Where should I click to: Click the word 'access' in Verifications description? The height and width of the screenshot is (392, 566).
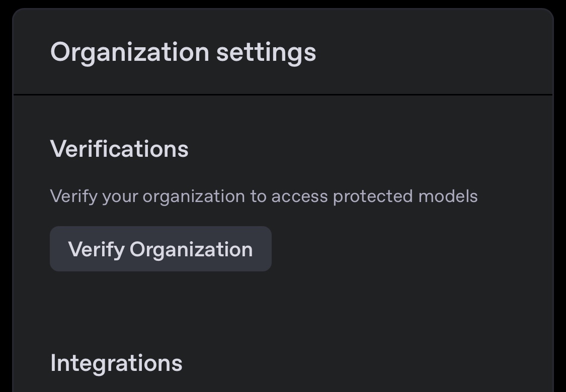pyautogui.click(x=300, y=197)
